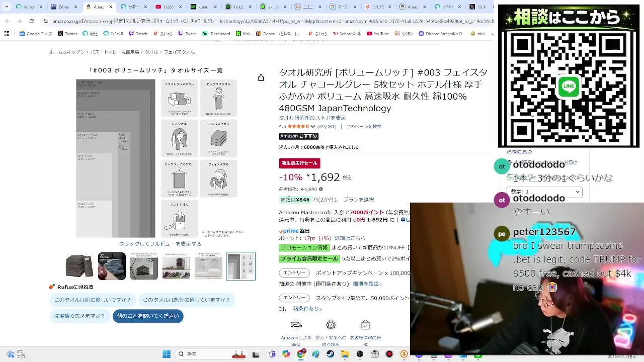
Task: Open File Explorer from the taskbar
Action: pos(345,354)
